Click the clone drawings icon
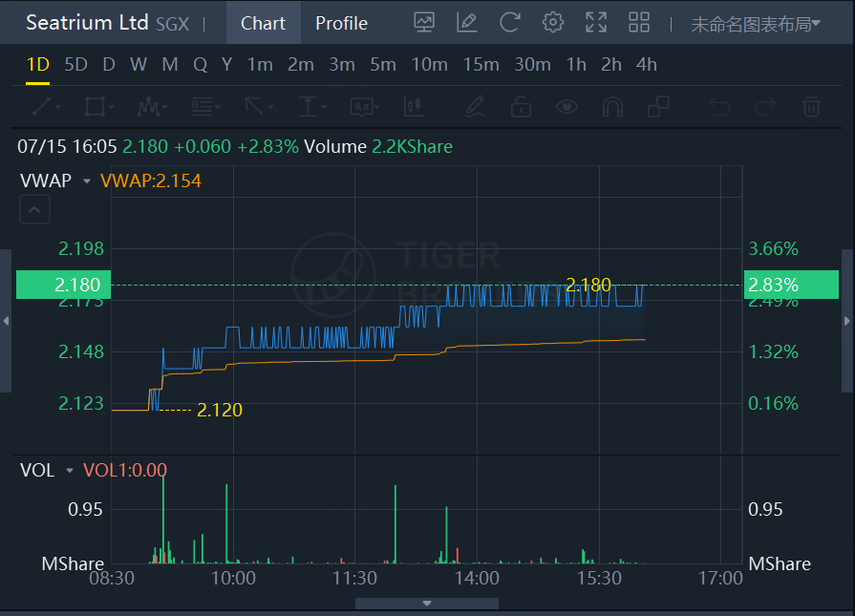The height and width of the screenshot is (616, 855). tap(658, 107)
